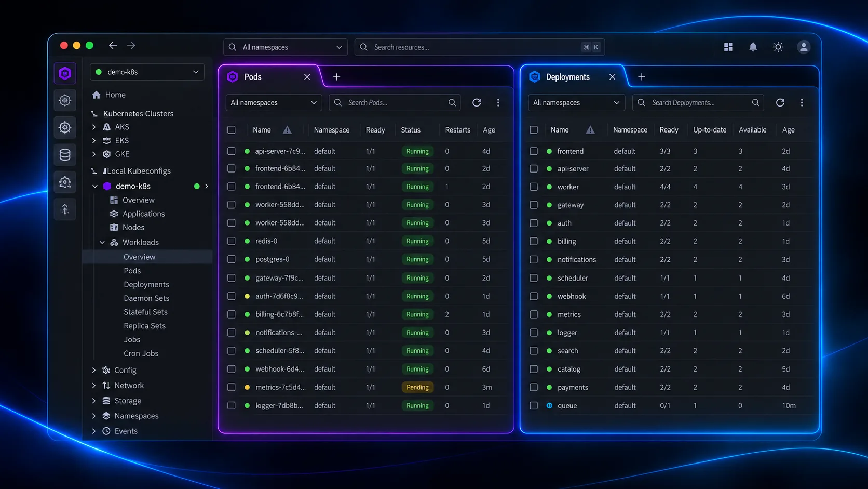
Task: Toggle light theme with the sun icon
Action: [778, 47]
